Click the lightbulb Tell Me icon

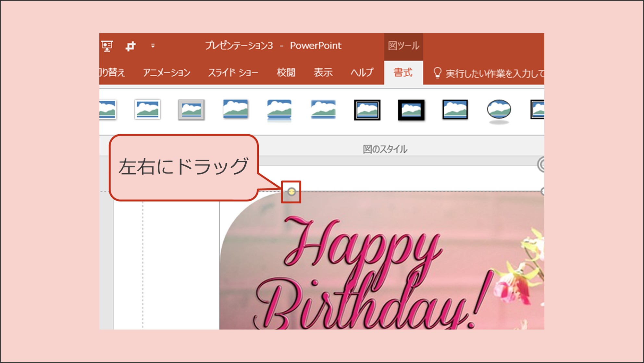(x=437, y=73)
